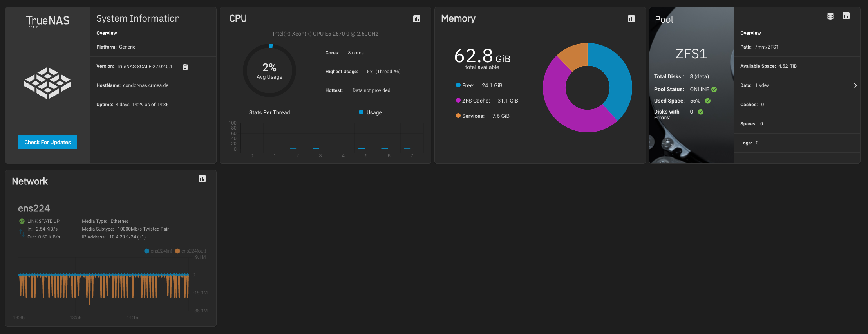
Task: Click the TrueNAS SCALE logo
Action: coord(48,22)
